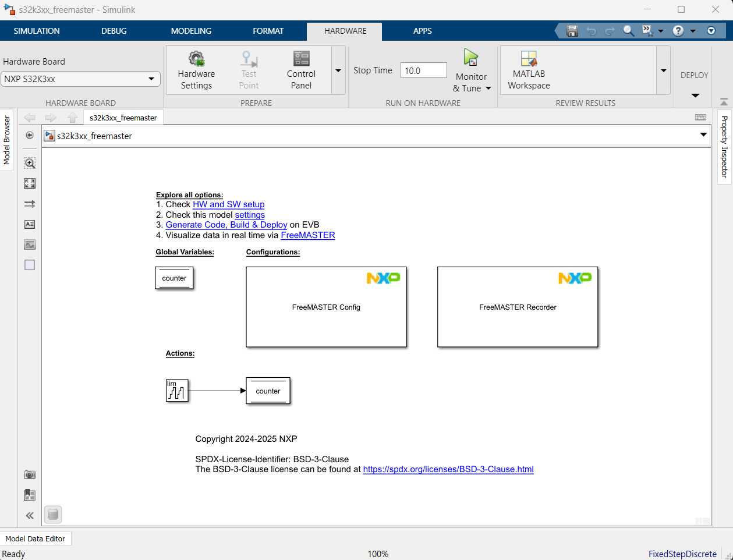Image resolution: width=733 pixels, height=560 pixels.
Task: Expand the DEPLOY section dropdown
Action: pos(695,95)
